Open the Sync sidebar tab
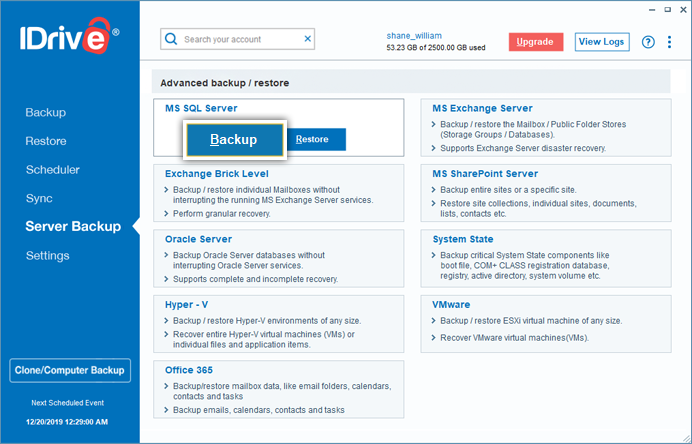 pos(39,199)
